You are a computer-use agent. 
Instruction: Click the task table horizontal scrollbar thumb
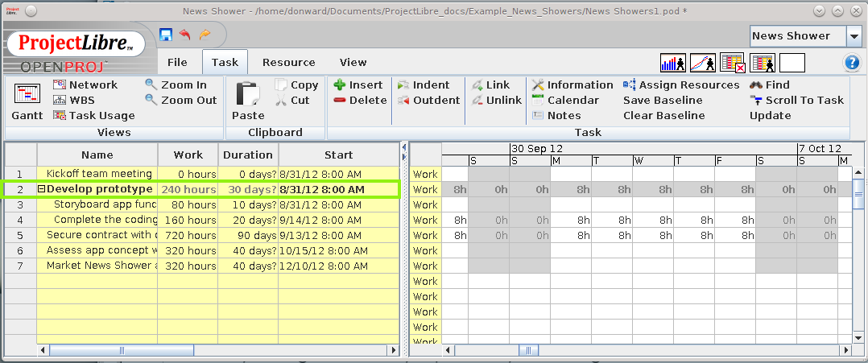coord(122,350)
